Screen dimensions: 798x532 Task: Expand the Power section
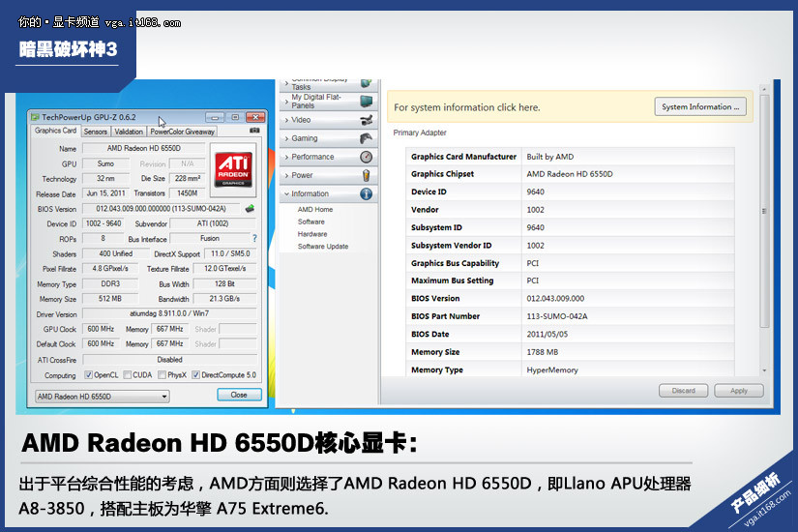[x=328, y=175]
